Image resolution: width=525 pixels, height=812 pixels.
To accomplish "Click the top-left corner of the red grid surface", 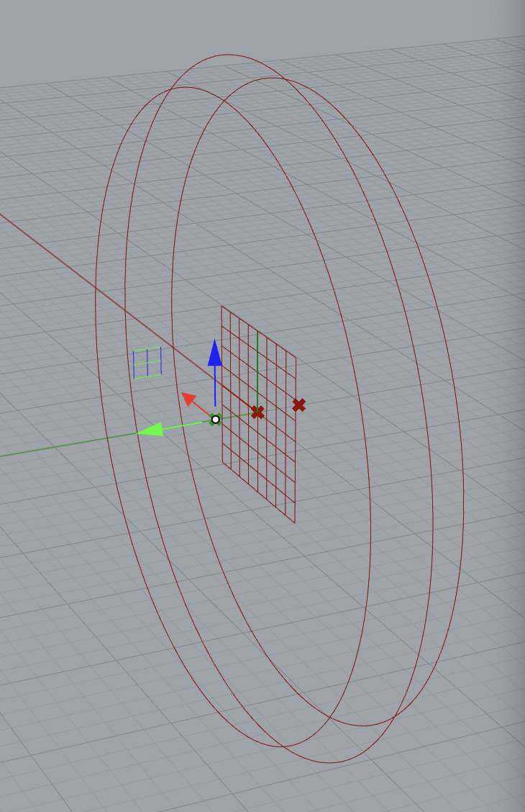I will (x=222, y=307).
